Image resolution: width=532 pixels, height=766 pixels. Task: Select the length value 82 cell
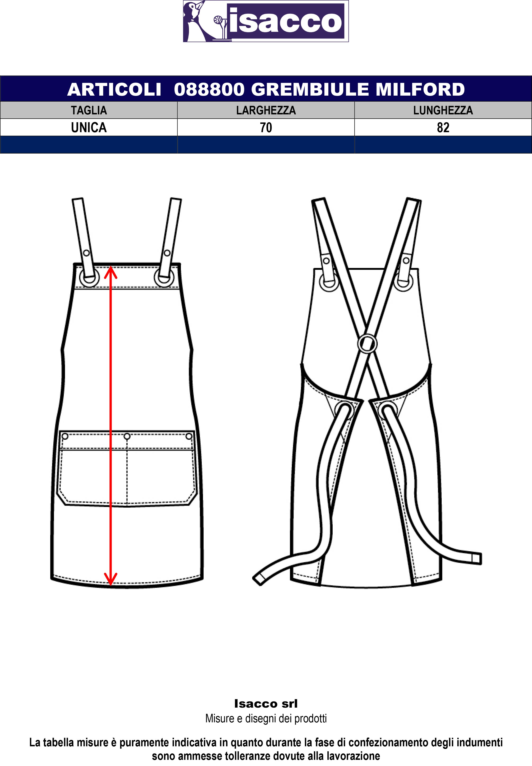point(443,127)
